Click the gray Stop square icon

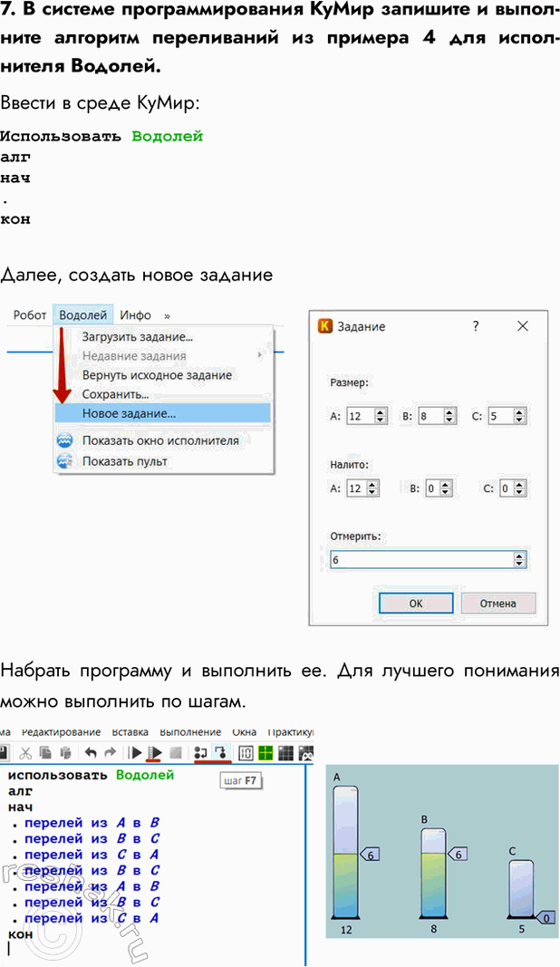point(175,752)
